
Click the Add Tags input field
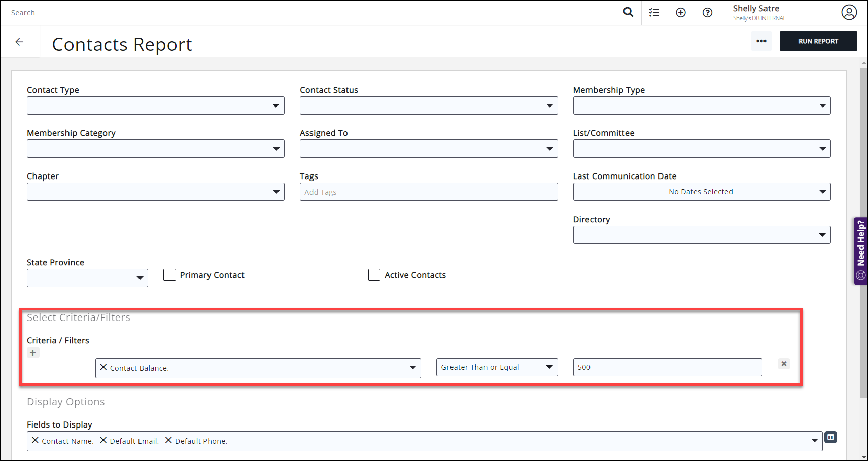coord(428,192)
